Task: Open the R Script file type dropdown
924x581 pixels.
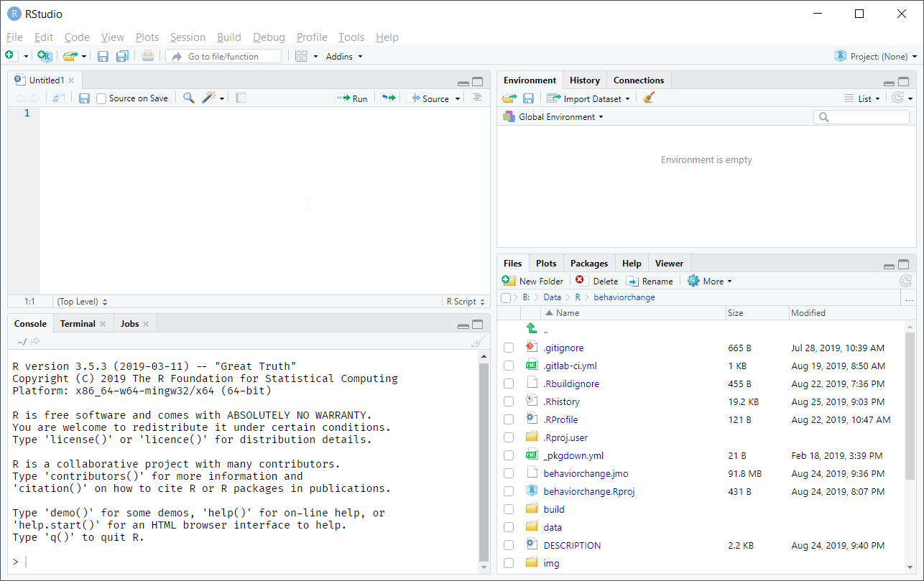Action: [466, 302]
